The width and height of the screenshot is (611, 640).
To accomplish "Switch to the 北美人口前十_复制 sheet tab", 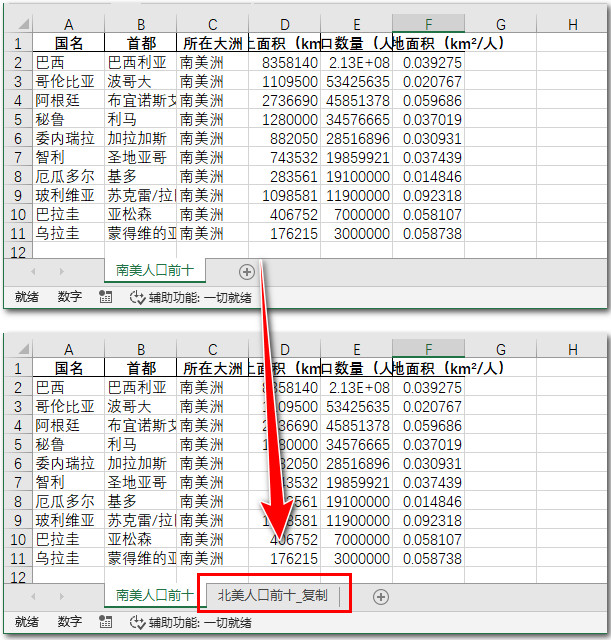I will pyautogui.click(x=273, y=596).
